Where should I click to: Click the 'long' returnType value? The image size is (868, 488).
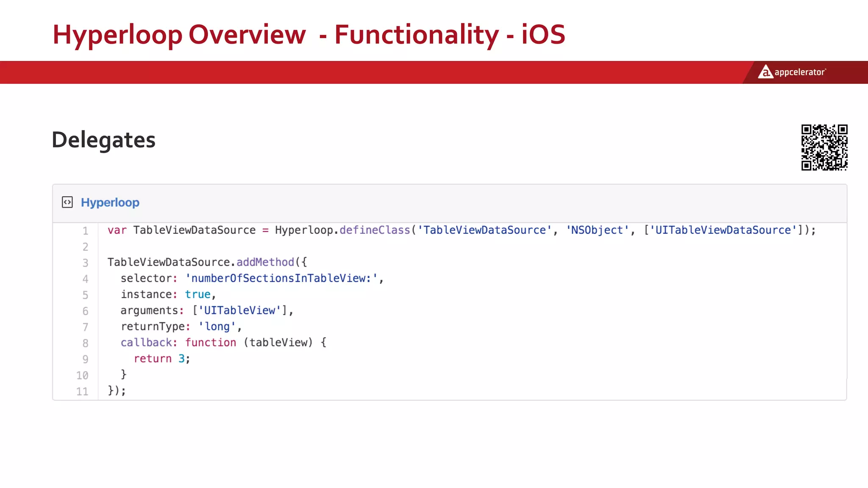point(217,327)
